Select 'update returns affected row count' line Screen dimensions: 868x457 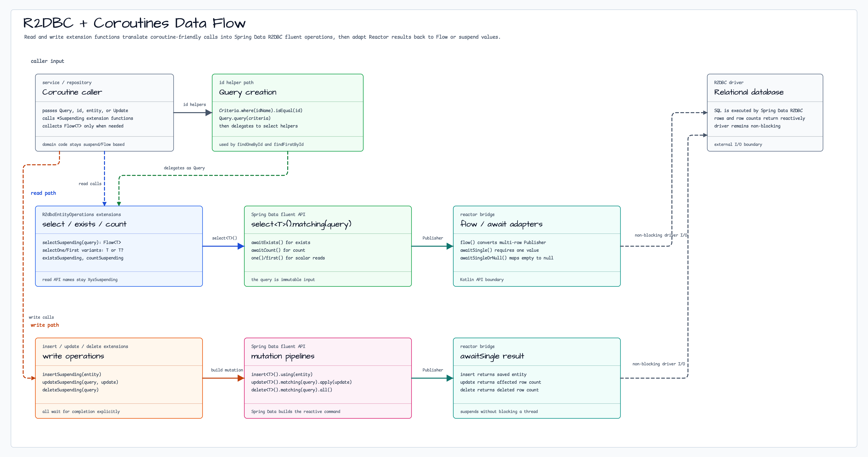tap(501, 382)
